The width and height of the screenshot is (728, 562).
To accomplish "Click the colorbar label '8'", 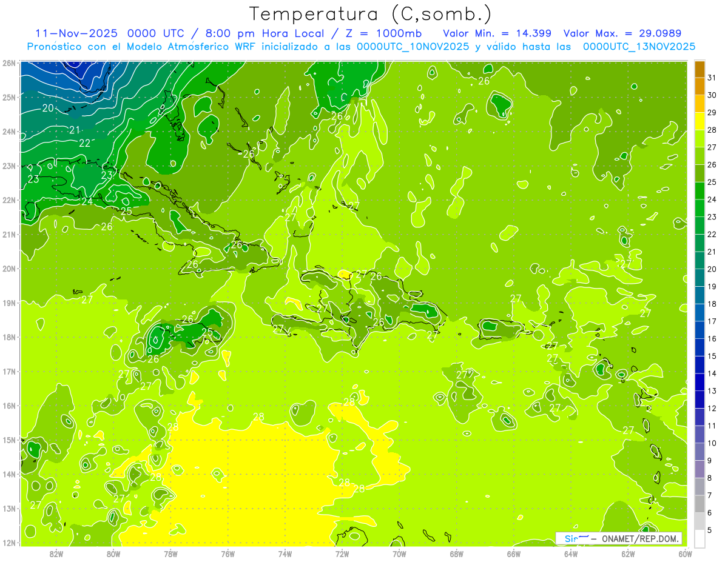I will [710, 478].
